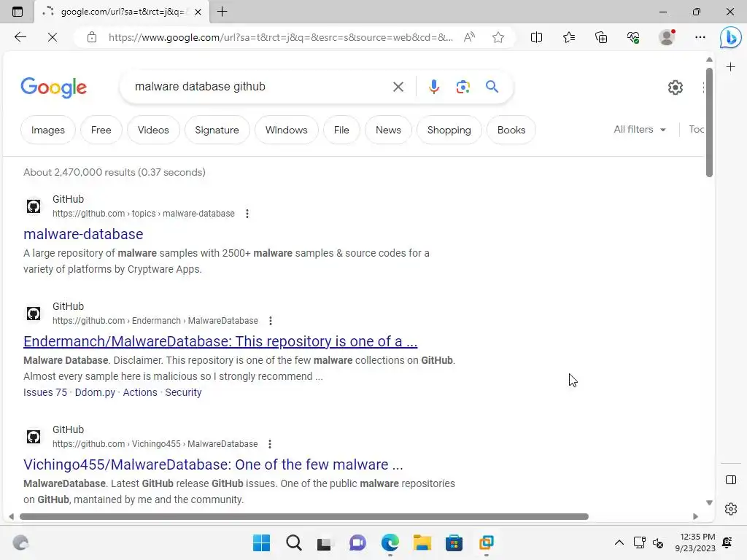This screenshot has height=560, width=747.
Task: Stop page loading with X button
Action: [53, 37]
